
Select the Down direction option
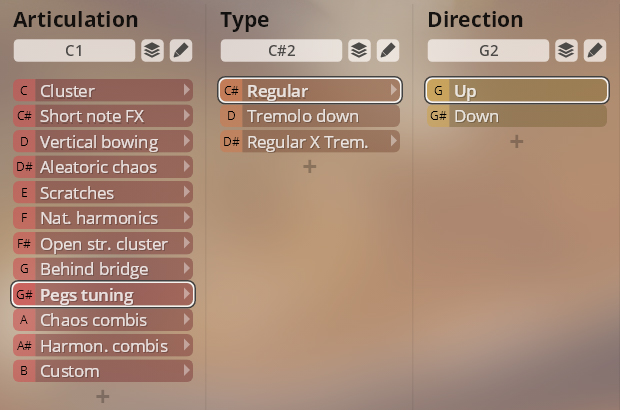tap(517, 116)
